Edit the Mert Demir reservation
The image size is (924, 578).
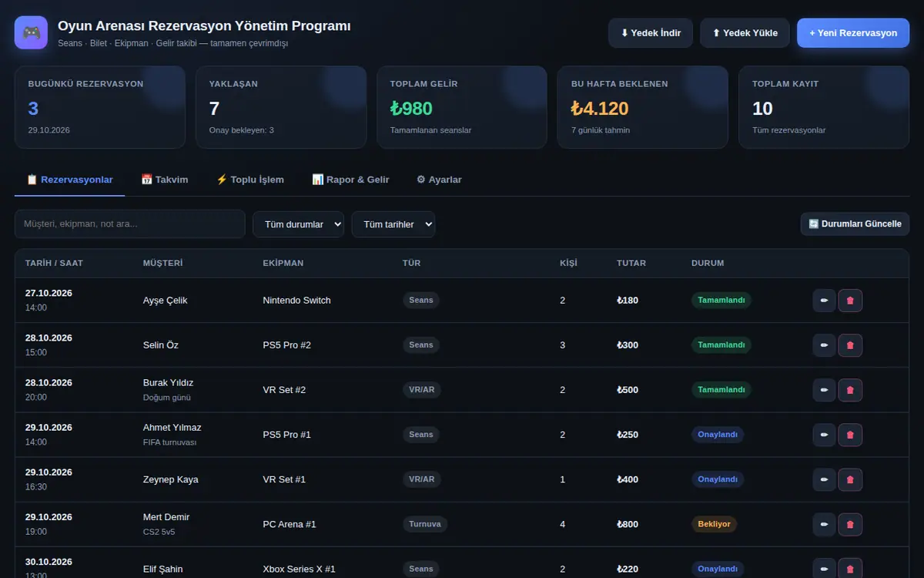[x=824, y=524]
